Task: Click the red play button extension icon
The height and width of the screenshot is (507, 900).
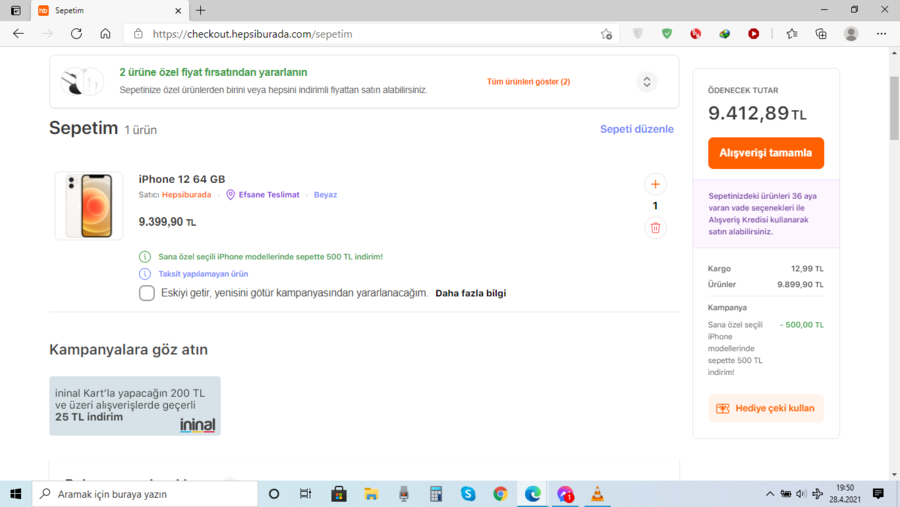Action: click(754, 34)
